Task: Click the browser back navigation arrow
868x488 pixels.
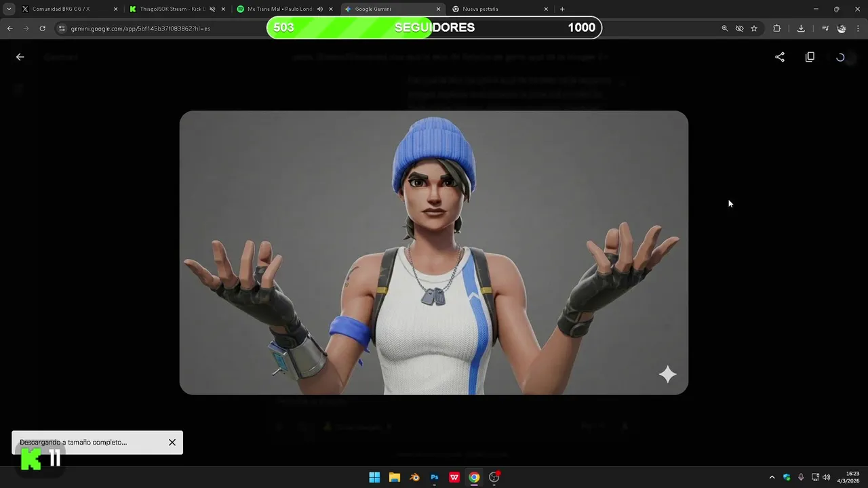Action: tap(9, 28)
